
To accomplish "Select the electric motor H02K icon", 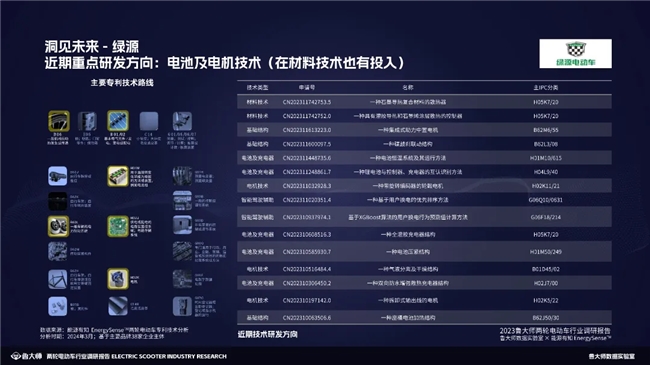I will (x=118, y=278).
